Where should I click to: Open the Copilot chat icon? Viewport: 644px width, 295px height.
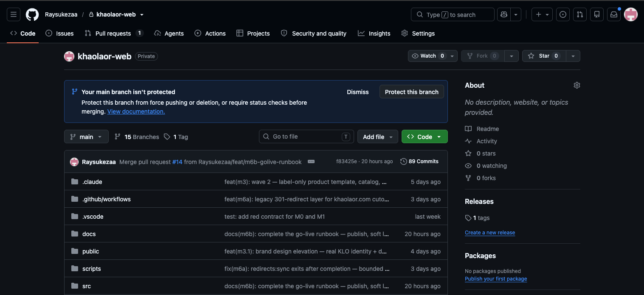[504, 14]
